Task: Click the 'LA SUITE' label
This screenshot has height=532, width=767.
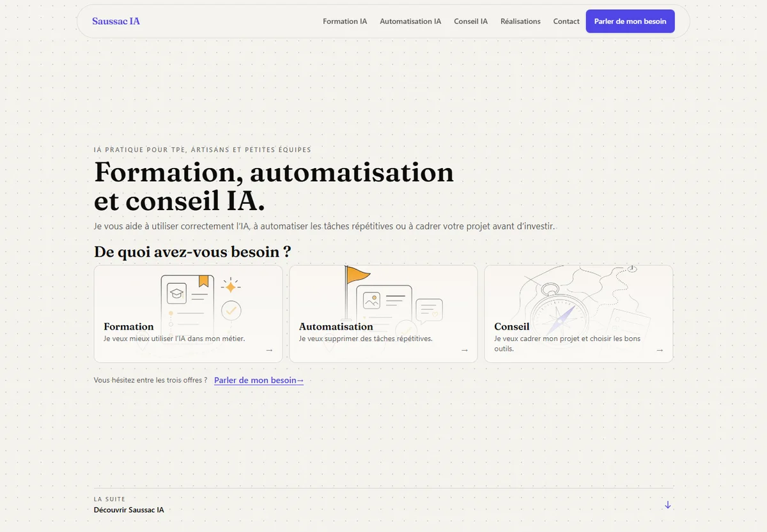Action: click(109, 499)
